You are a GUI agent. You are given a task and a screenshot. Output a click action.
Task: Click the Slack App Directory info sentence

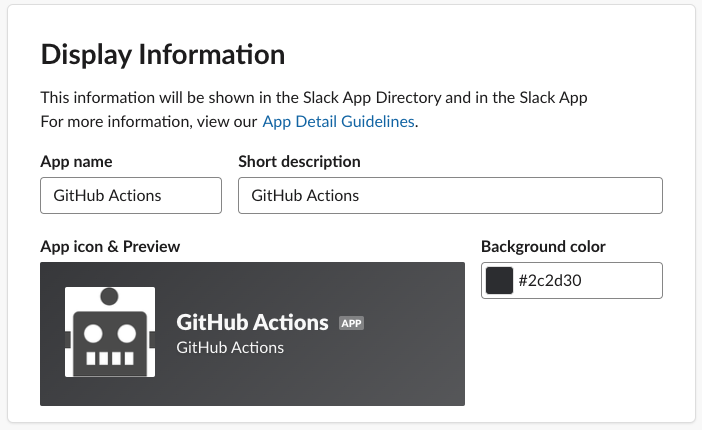(314, 98)
